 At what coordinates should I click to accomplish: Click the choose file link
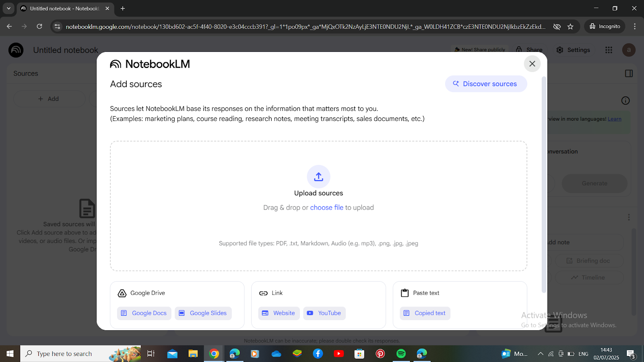coord(327,207)
